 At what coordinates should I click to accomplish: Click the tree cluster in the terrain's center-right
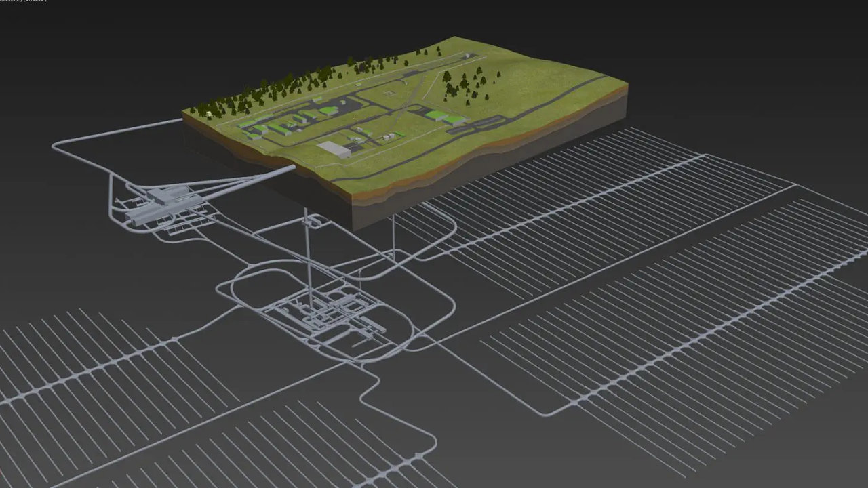pyautogui.click(x=465, y=85)
